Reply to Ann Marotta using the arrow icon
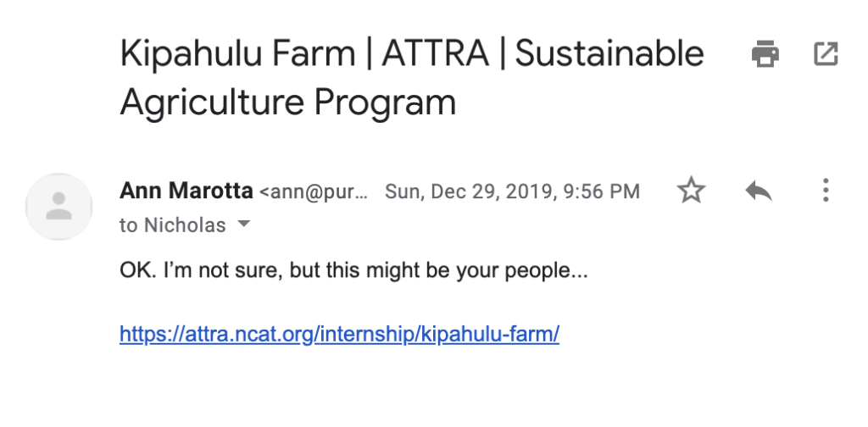Image resolution: width=868 pixels, height=427 pixels. pos(759,191)
